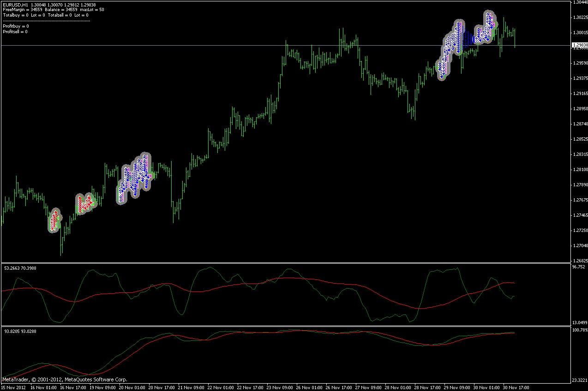588x391 pixels.
Task: Click the '27 Nov 09:00' time label
Action: click(368, 388)
